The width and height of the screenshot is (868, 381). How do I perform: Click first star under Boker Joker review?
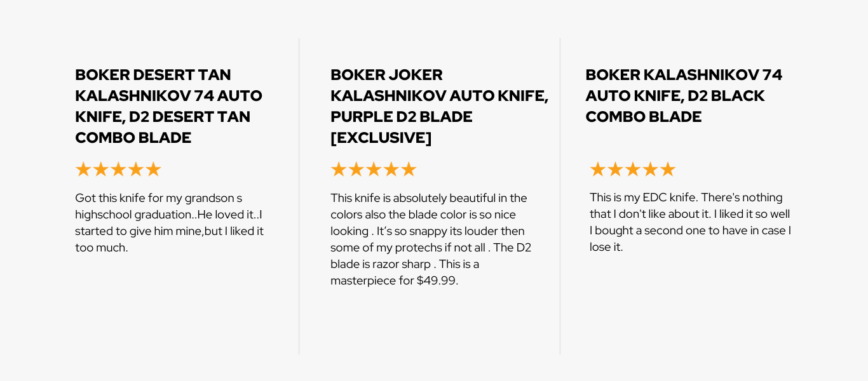pyautogui.click(x=339, y=170)
